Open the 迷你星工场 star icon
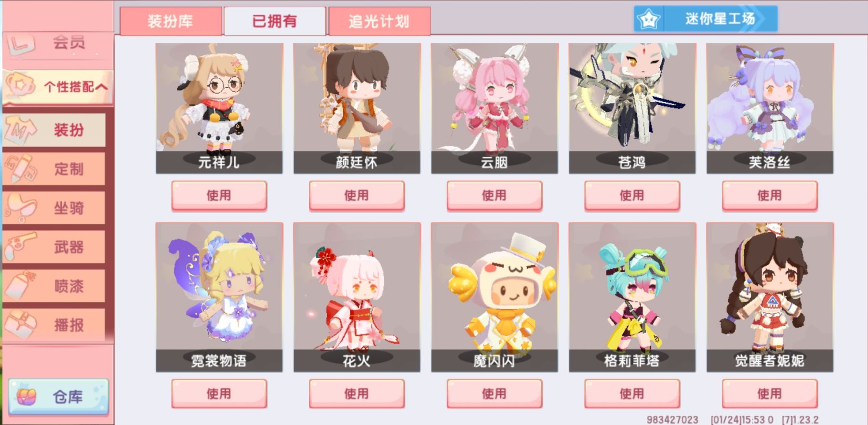868x425 pixels. point(648,19)
